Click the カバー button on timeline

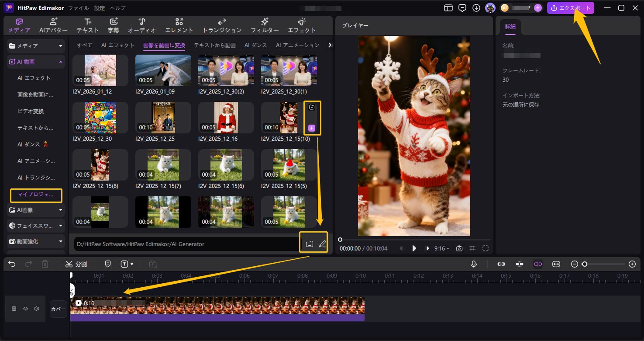click(59, 309)
